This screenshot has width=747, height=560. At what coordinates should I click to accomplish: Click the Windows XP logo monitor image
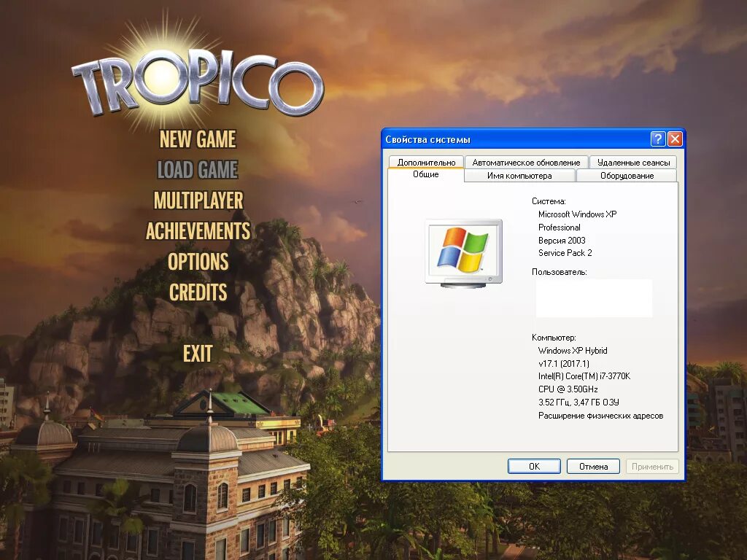coord(463,253)
